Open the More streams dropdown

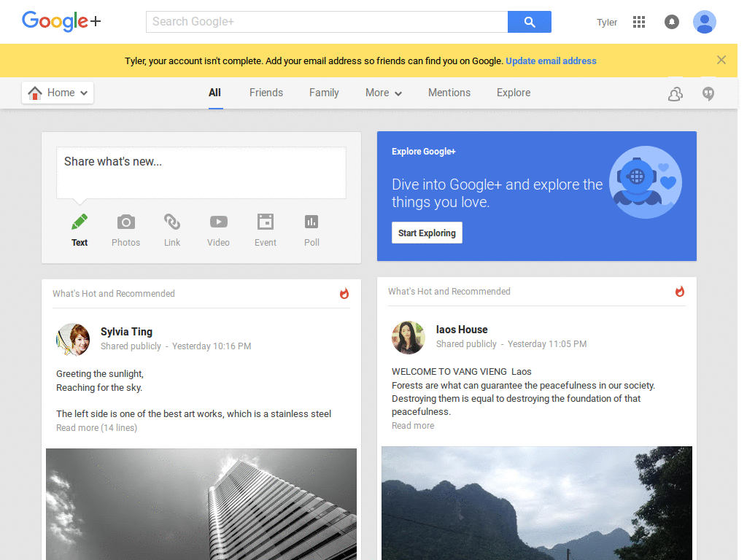(x=383, y=93)
